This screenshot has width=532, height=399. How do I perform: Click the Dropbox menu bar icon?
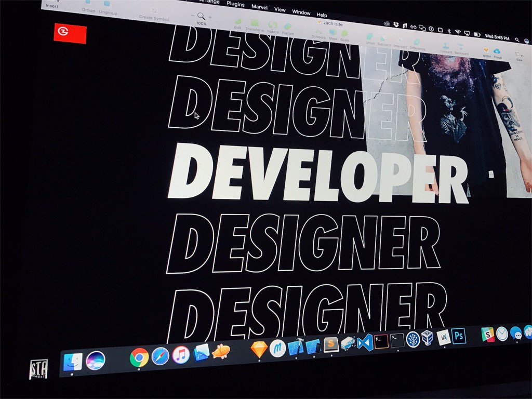click(396, 24)
